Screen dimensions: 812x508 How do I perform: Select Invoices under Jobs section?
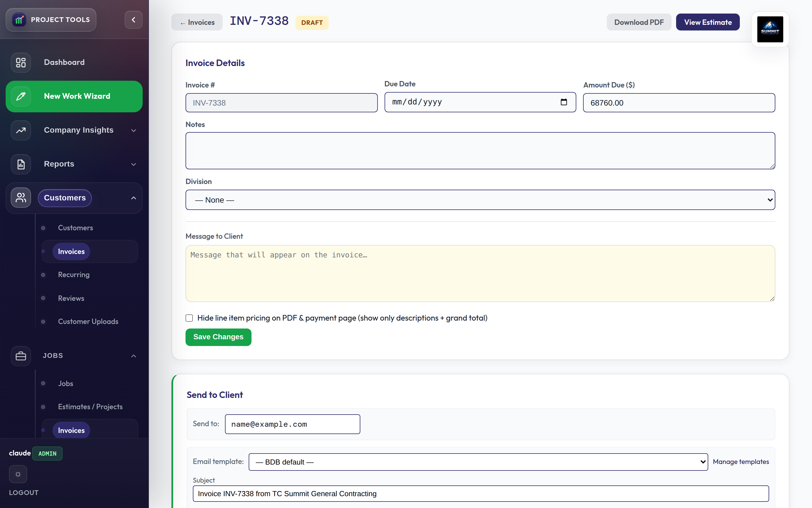pos(71,430)
